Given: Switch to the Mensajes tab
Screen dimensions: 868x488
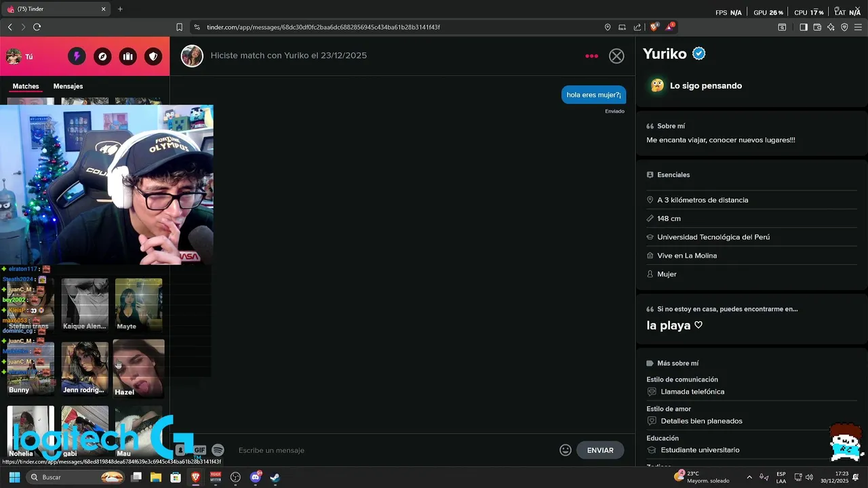Looking at the screenshot, I should (68, 86).
